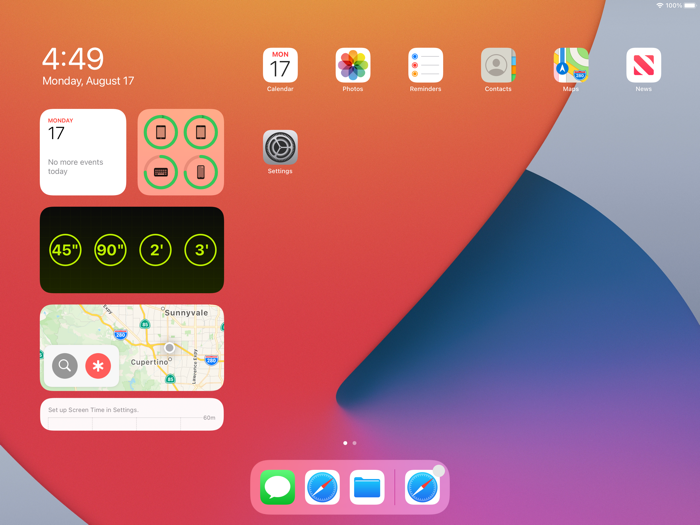Tap the battery indicator in status bar
This screenshot has width=700, height=525.
(690, 5)
